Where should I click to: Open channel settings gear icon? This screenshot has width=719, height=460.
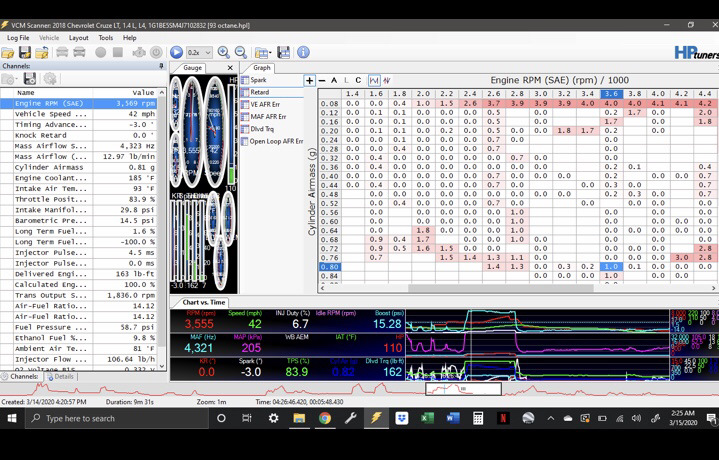click(x=50, y=79)
